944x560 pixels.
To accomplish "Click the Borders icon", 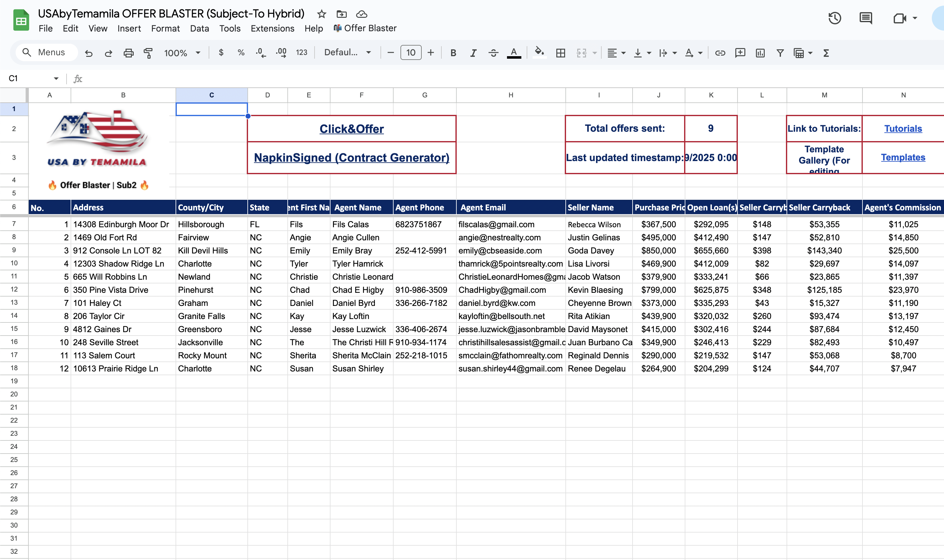I will point(560,53).
